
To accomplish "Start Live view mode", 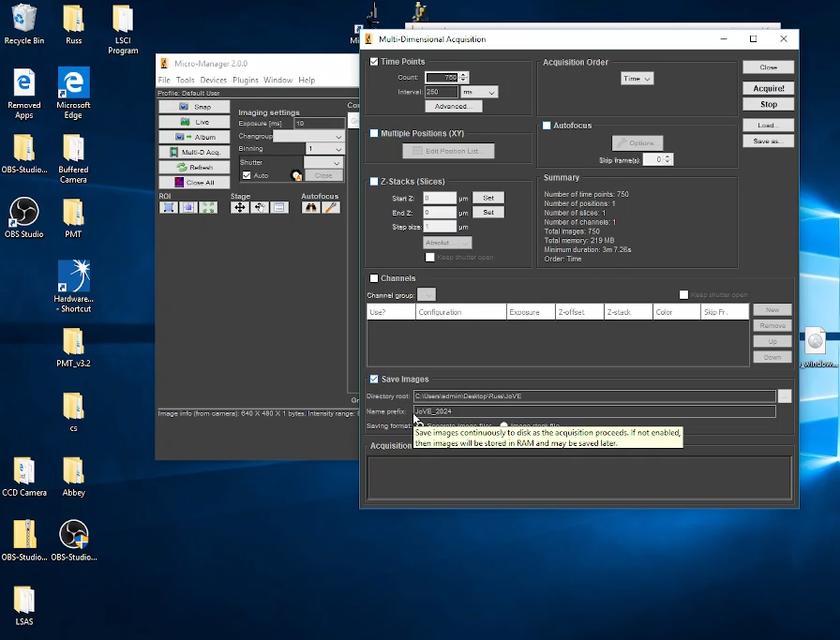I will pos(194,122).
